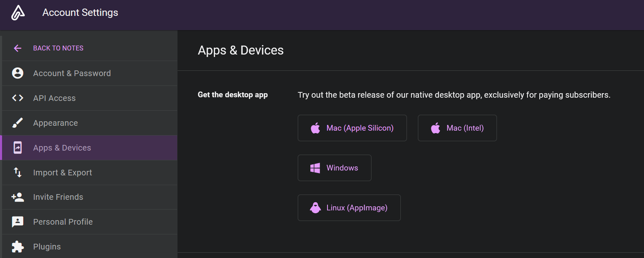Download the Linux (AppImage) app
644x258 pixels.
click(349, 208)
